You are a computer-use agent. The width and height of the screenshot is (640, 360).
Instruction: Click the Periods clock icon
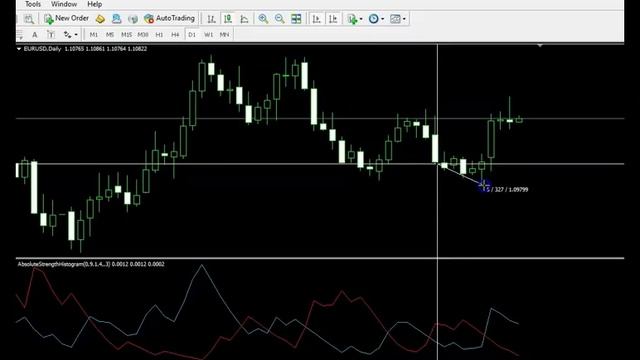[373, 19]
